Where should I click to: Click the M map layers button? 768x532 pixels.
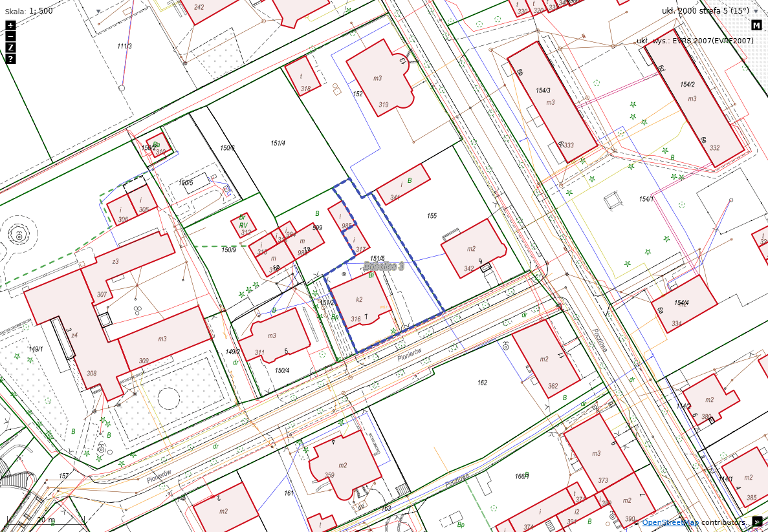(x=756, y=26)
